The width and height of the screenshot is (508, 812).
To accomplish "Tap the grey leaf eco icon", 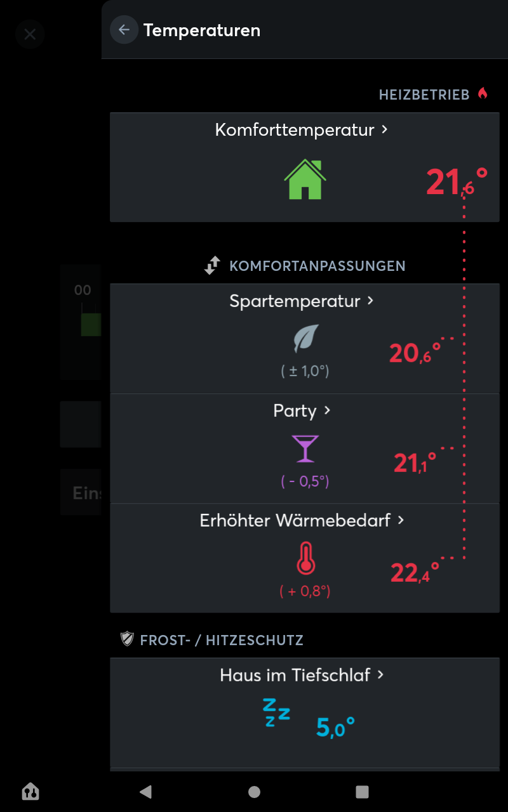I will (305, 339).
